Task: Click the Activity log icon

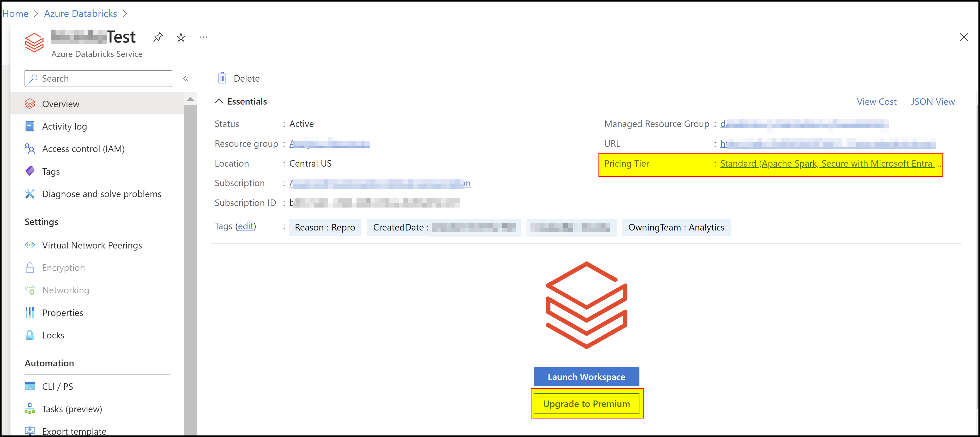Action: [30, 126]
